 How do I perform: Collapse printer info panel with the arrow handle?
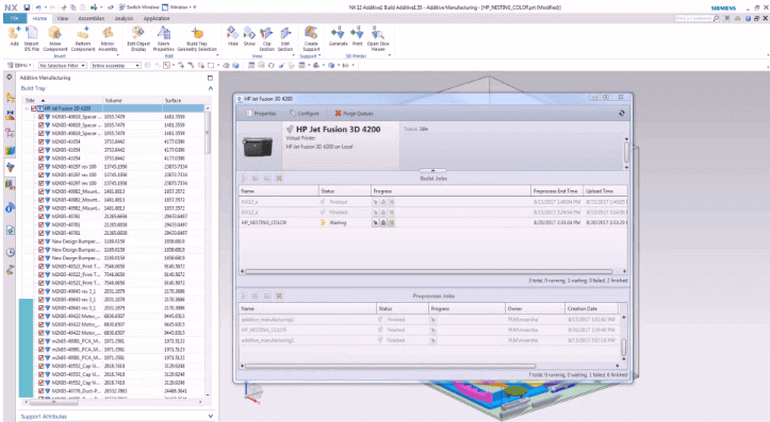(433, 170)
